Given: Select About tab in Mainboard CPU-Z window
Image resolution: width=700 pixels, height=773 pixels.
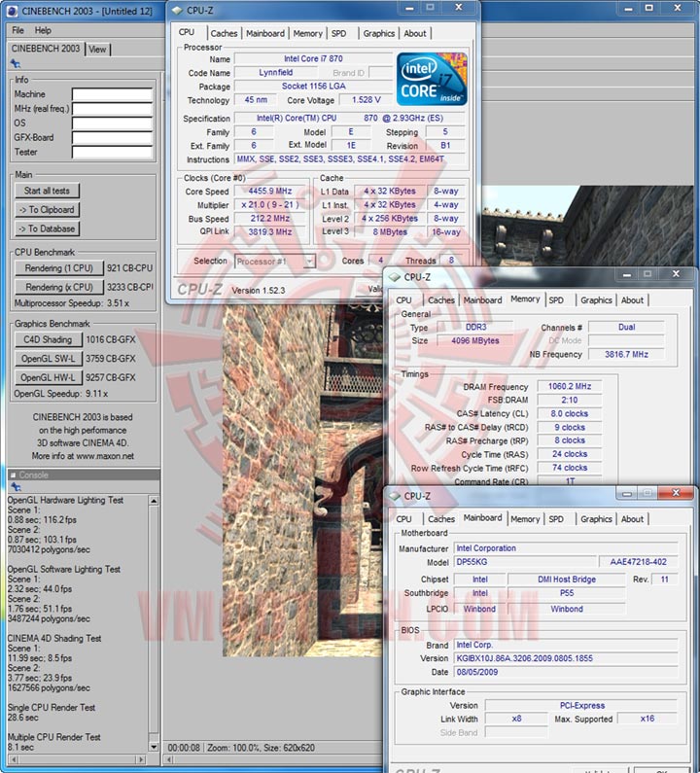Looking at the screenshot, I should (x=633, y=519).
